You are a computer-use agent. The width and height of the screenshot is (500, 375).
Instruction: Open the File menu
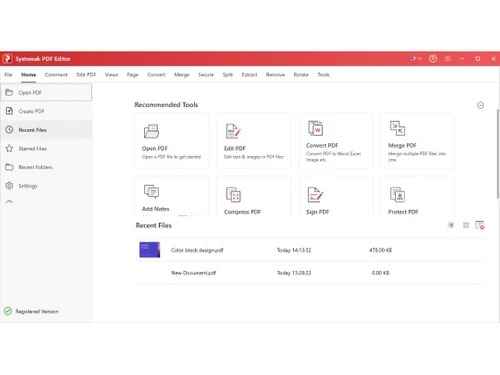[8, 75]
